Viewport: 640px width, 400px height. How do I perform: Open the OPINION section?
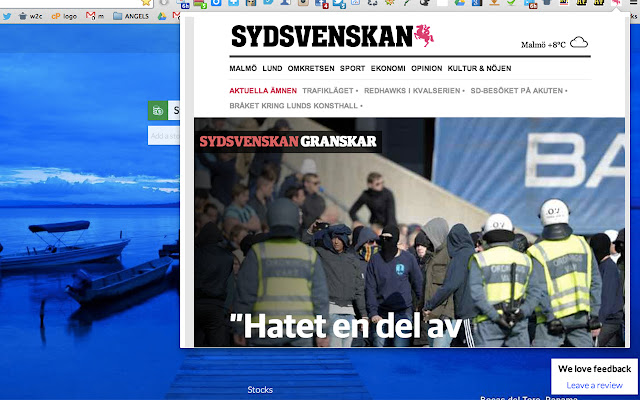pyautogui.click(x=427, y=69)
